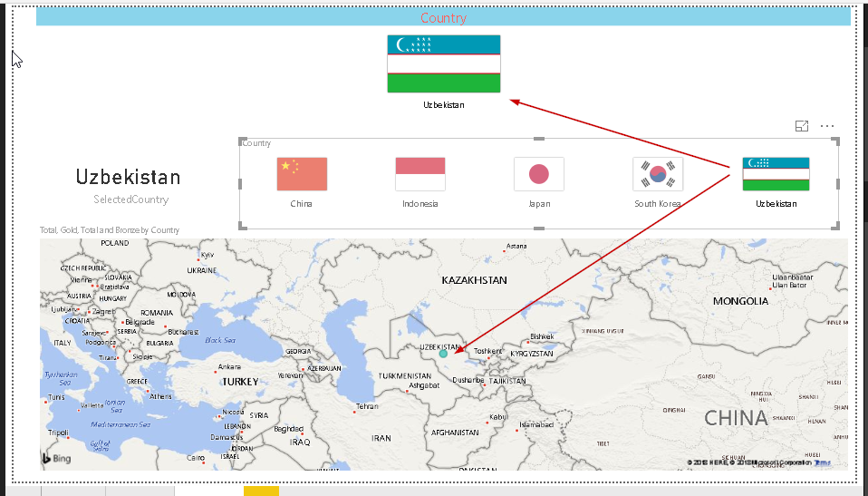This screenshot has height=496, width=868.
Task: Click the Uzbekistan label in slicer
Action: tap(776, 204)
